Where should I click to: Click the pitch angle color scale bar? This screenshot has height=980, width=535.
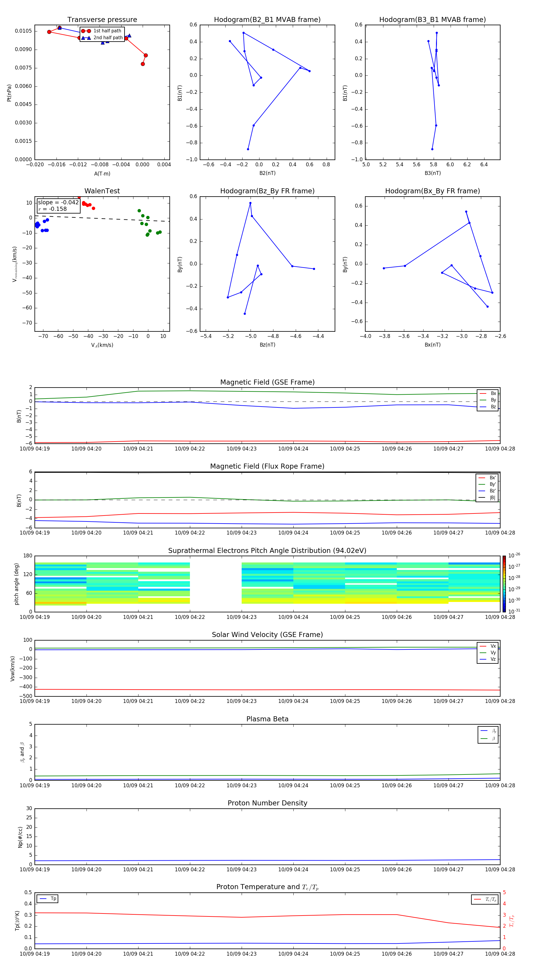504,584
